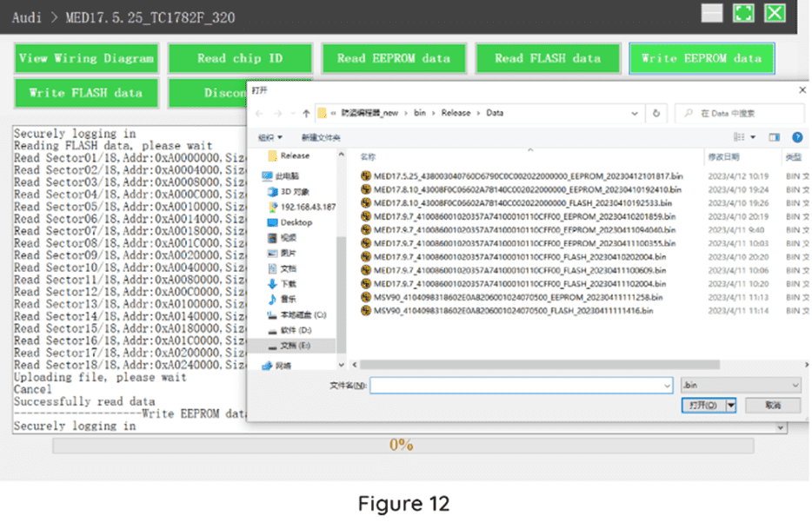Change file view layout icon

[x=739, y=137]
